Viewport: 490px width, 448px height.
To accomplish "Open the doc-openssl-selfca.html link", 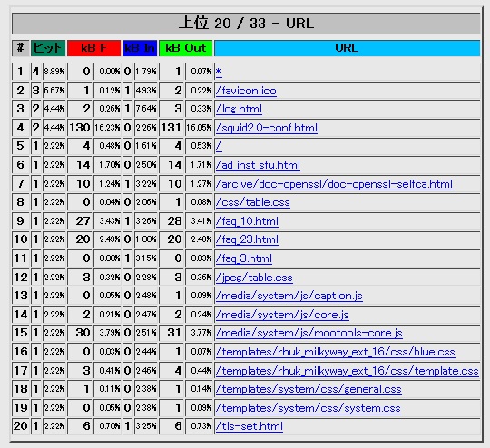I will tap(334, 184).
